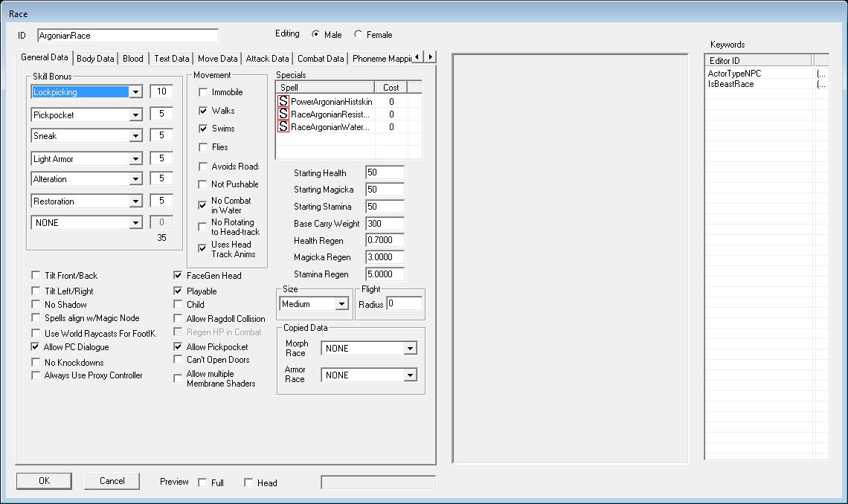Toggle the Not Pushable checkbox
The width and height of the screenshot is (848, 504).
[x=203, y=184]
